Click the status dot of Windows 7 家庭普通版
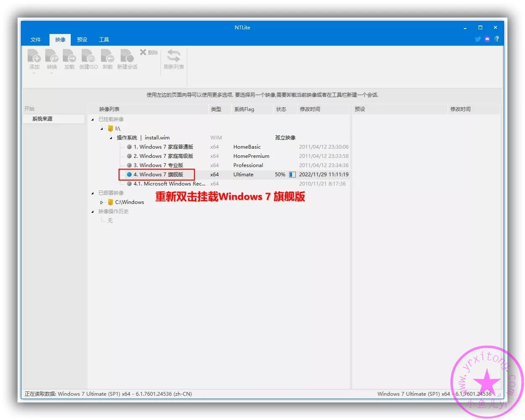 point(129,147)
